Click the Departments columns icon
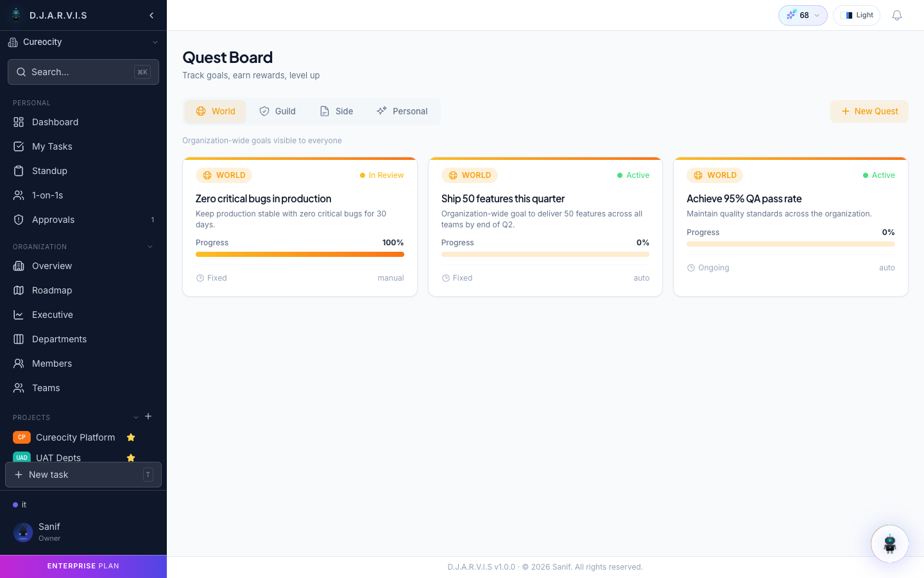This screenshot has height=578, width=924. point(19,339)
